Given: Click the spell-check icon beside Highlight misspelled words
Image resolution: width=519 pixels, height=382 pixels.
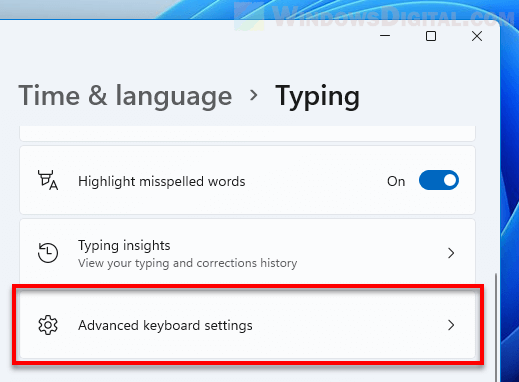Looking at the screenshot, I should (48, 180).
